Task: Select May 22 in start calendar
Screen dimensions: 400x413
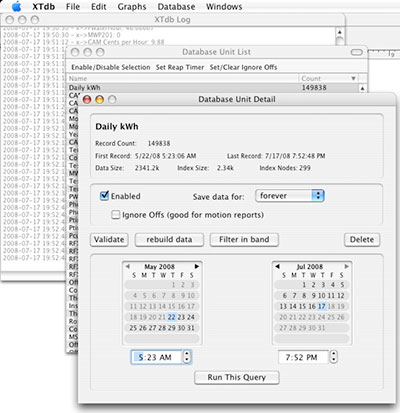Action: click(x=171, y=317)
